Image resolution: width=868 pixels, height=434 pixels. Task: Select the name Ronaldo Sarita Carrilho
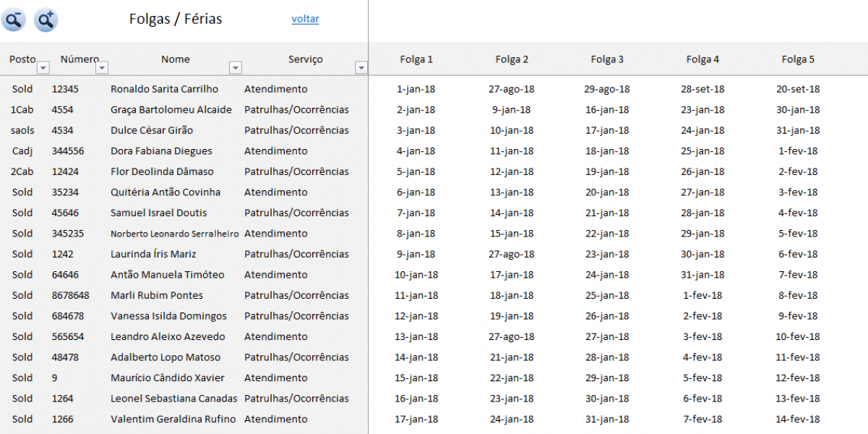coord(164,89)
